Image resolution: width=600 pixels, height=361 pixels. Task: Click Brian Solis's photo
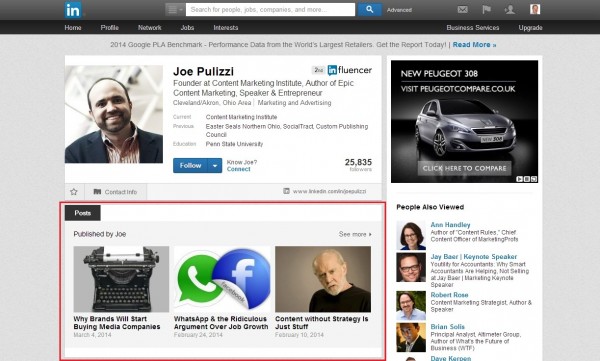(x=411, y=337)
